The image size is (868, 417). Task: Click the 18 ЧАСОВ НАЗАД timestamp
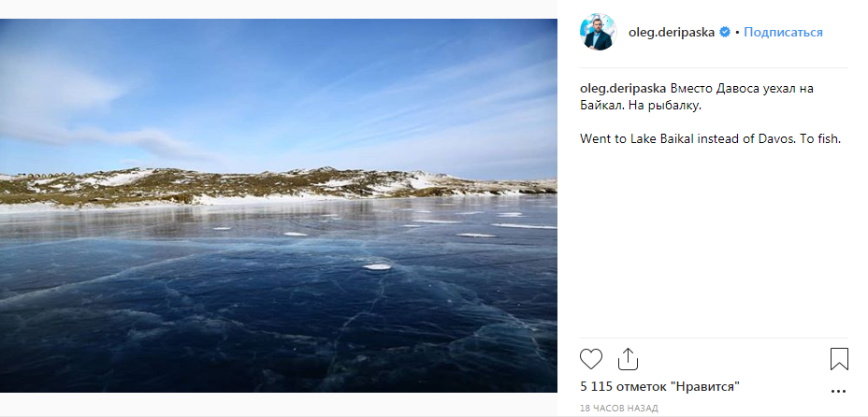(619, 409)
